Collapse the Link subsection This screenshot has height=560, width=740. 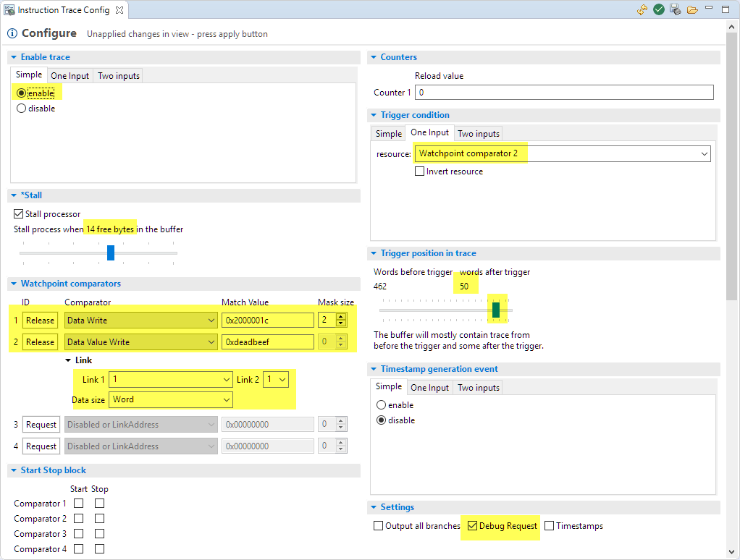pos(69,360)
